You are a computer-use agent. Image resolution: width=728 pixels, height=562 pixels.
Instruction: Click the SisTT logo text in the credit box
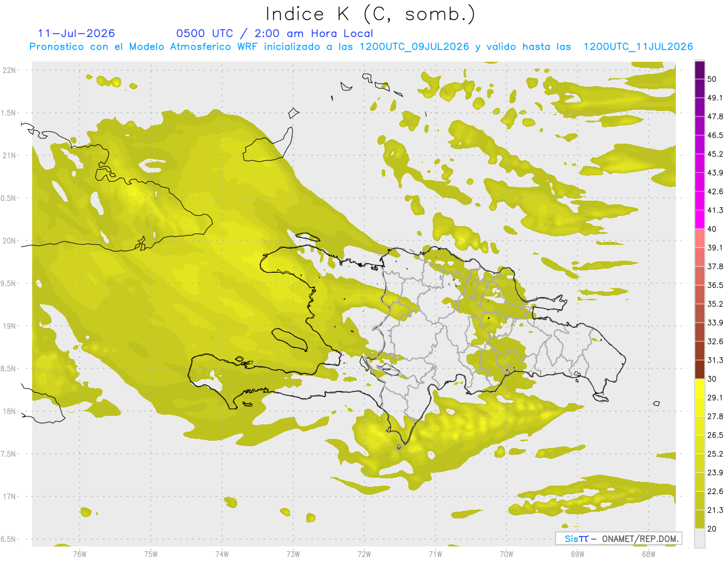coord(576,538)
